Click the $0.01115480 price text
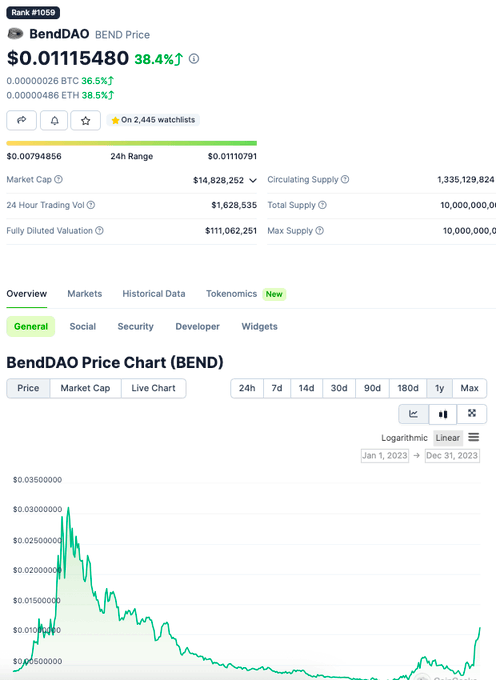 coord(68,58)
